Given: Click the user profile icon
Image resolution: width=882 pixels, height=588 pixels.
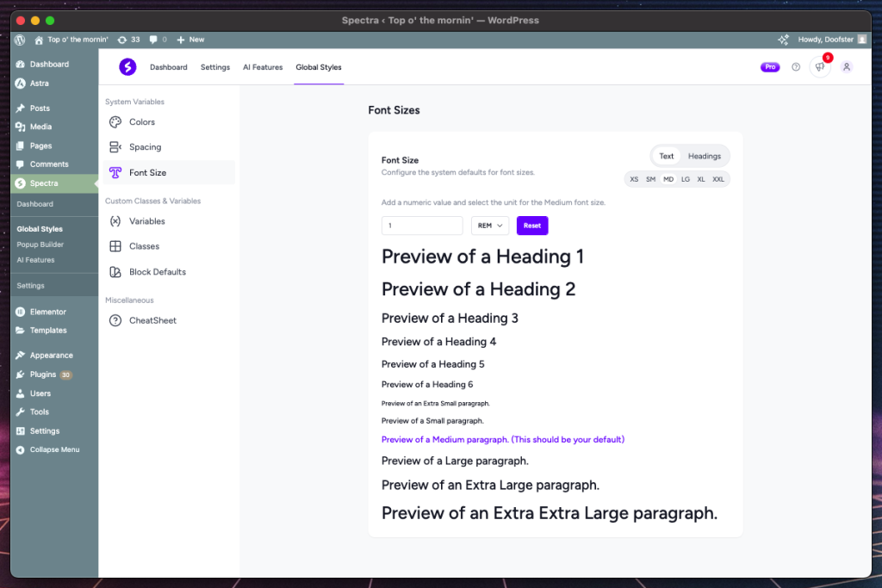Looking at the screenshot, I should click(847, 67).
